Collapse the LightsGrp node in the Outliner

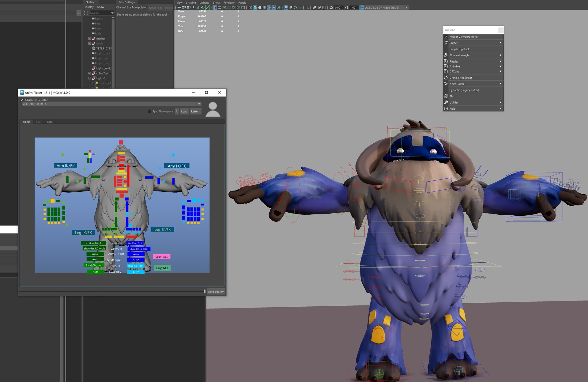pyautogui.click(x=89, y=78)
